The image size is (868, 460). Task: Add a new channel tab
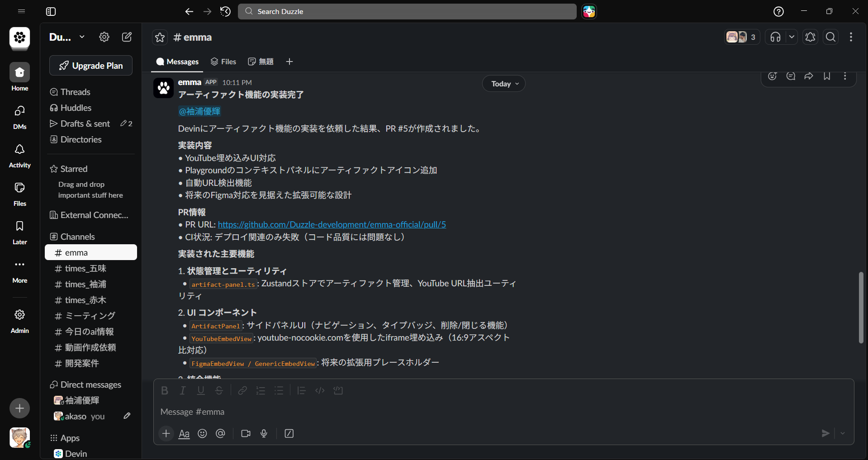(x=289, y=62)
